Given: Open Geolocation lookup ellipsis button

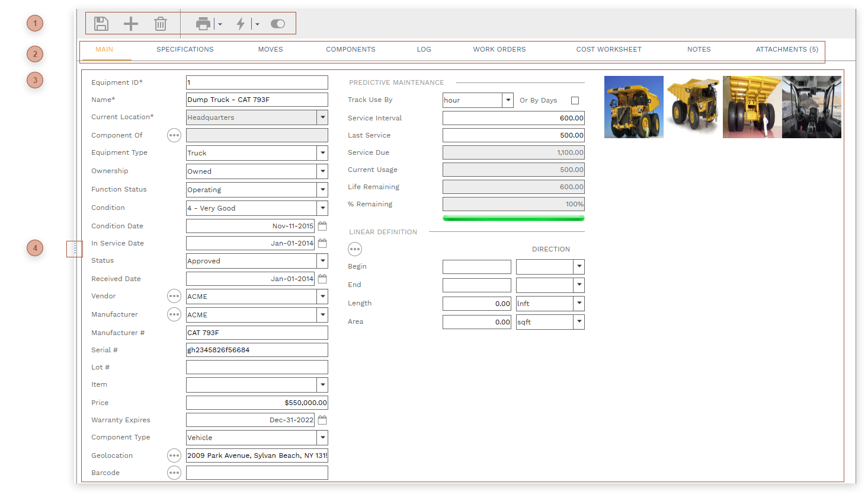Looking at the screenshot, I should pos(174,455).
